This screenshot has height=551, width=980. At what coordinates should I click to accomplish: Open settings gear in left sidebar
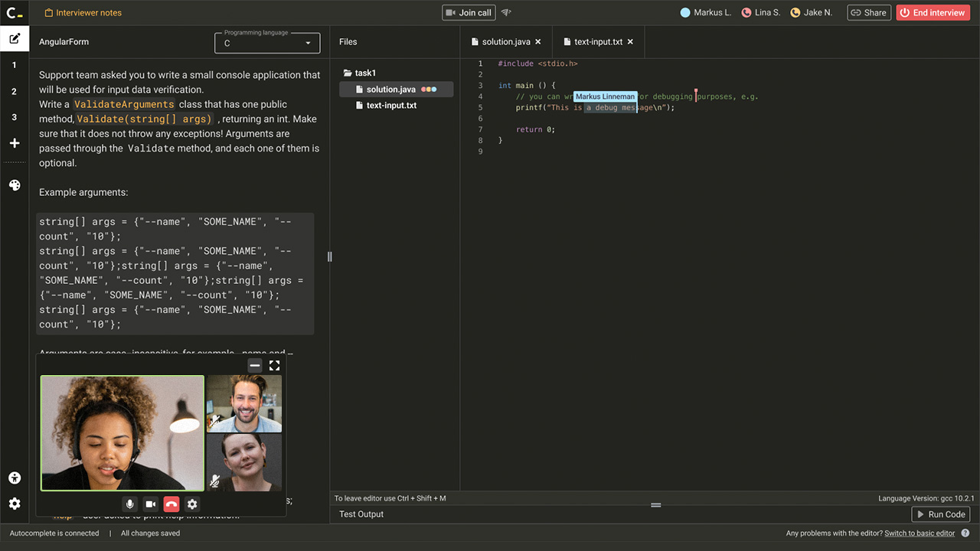15,504
